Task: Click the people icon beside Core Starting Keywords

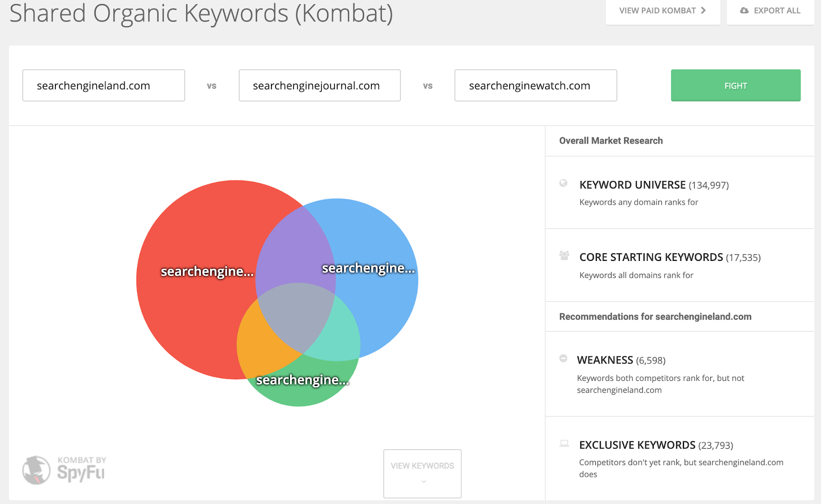Action: (x=564, y=255)
